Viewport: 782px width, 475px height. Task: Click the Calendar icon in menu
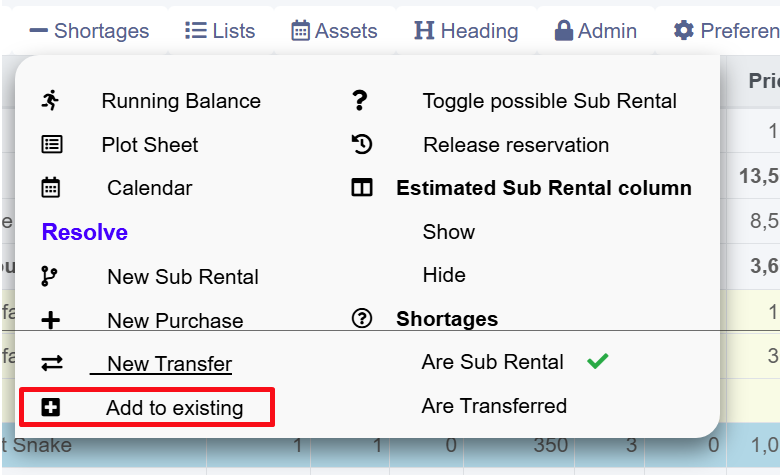pyautogui.click(x=51, y=187)
